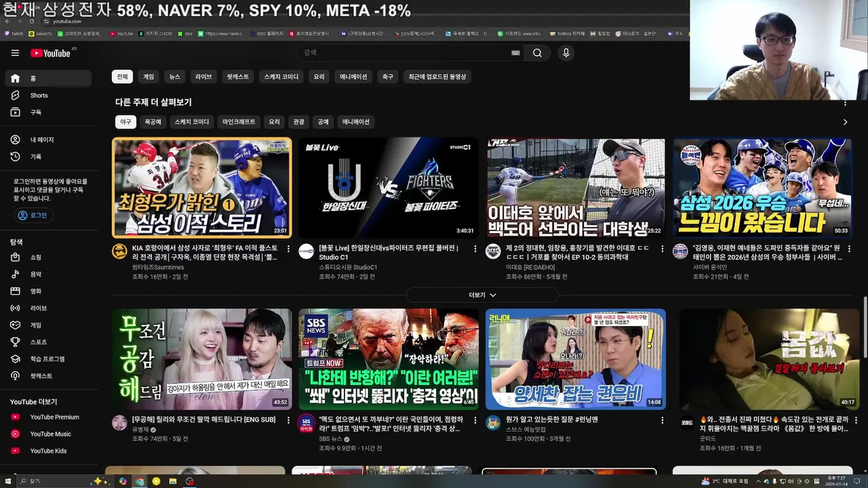This screenshot has height=488, width=868.
Task: Play the 양세찬 잡는 권은비 thumbnail
Action: 576,359
